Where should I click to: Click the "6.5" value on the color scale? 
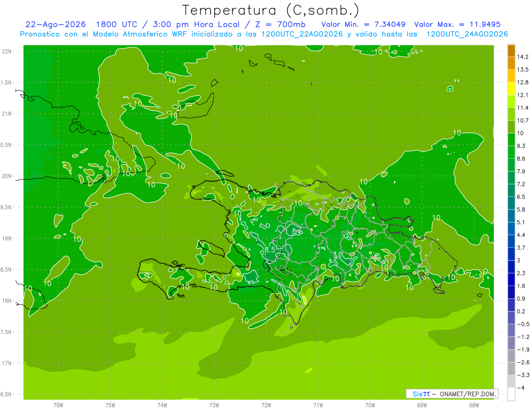[x=521, y=197]
